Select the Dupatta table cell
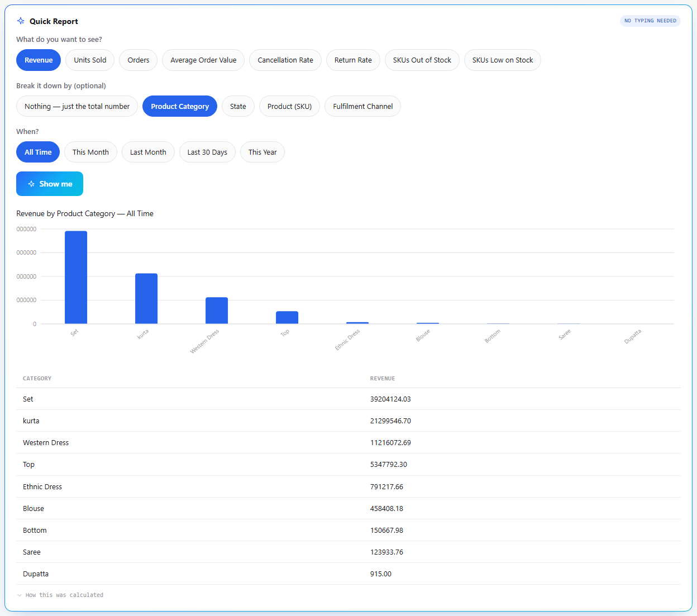This screenshot has width=697, height=616. click(36, 574)
